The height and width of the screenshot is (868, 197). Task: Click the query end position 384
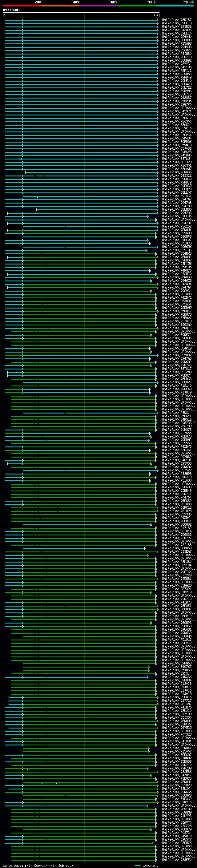click(x=155, y=15)
